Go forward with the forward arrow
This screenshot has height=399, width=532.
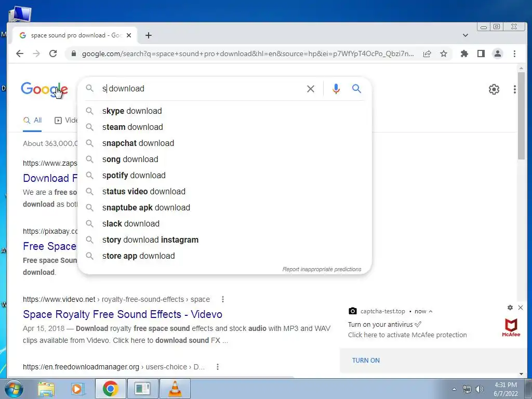(36, 54)
